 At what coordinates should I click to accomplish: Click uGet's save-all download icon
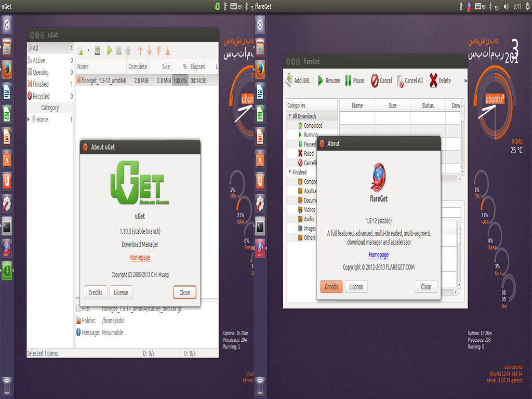point(97,50)
